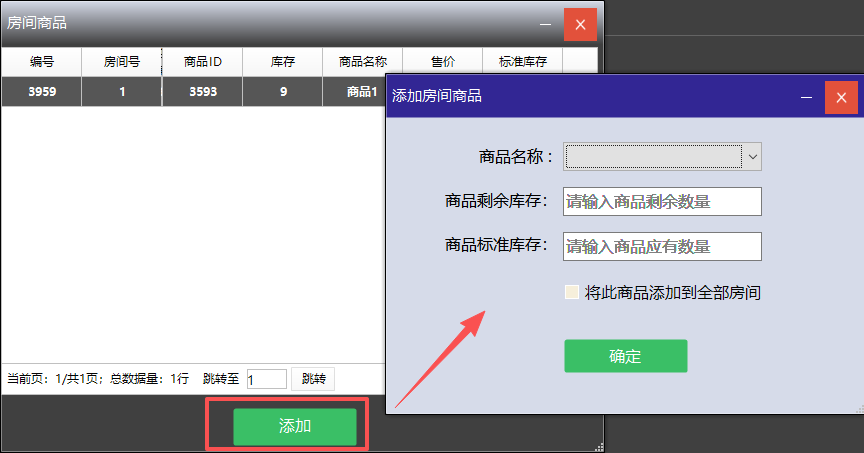Viewport: 864px width, 453px height.
Task: Close the 房间商品 window
Action: click(x=580, y=24)
